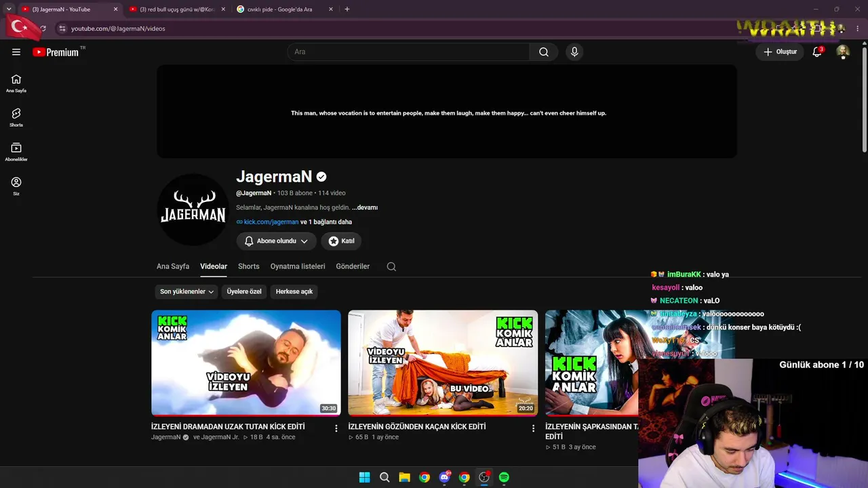Click the search magnifier button
The height and width of the screenshot is (488, 868).
click(x=544, y=52)
